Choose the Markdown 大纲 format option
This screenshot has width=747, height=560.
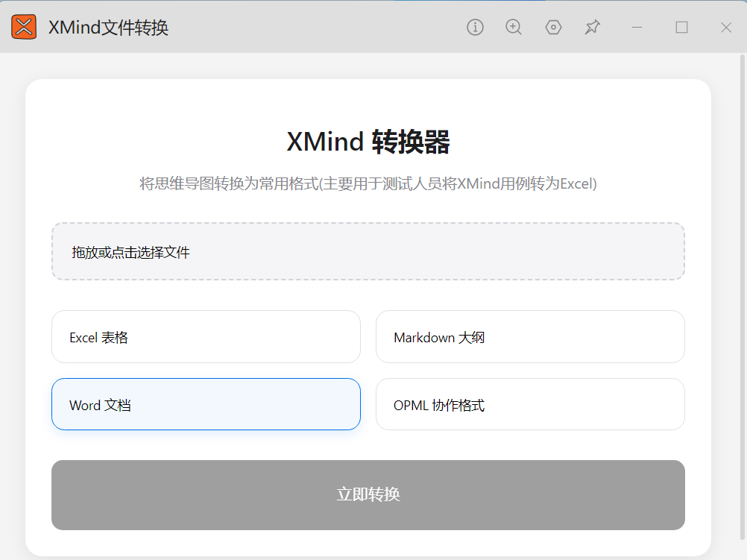530,337
